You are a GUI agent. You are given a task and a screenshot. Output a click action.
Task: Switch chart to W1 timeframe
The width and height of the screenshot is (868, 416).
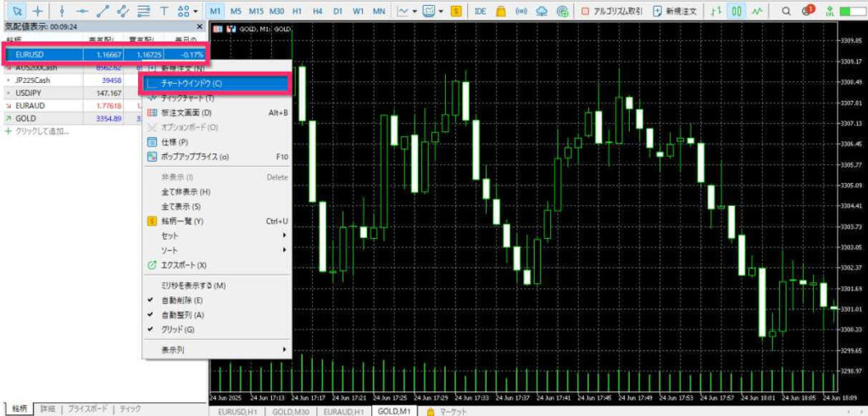359,10
